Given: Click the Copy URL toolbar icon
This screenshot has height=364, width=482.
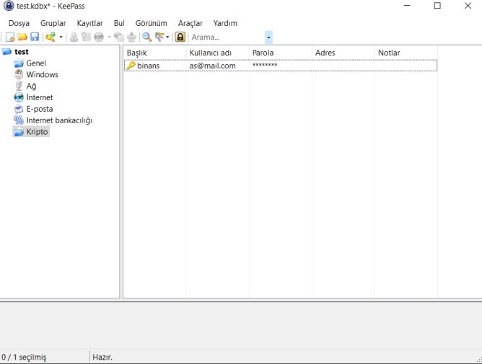Looking at the screenshot, I should click(x=119, y=37).
